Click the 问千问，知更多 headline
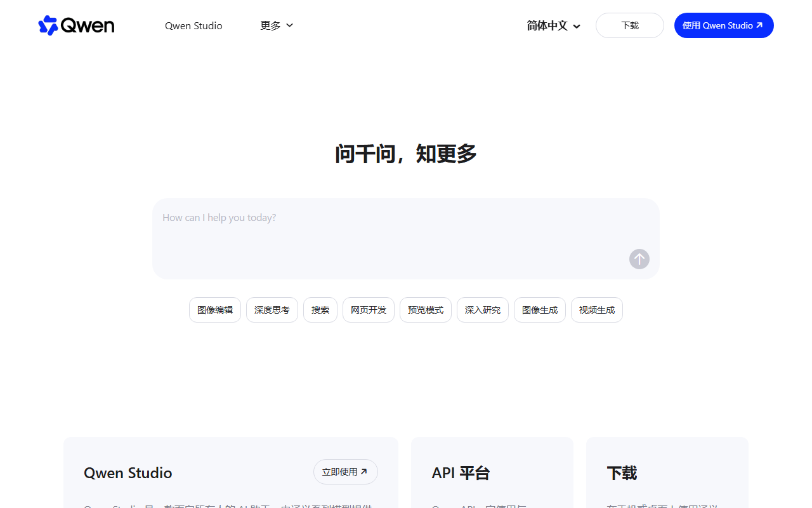Viewport: 812px width, 508px height. (x=406, y=154)
